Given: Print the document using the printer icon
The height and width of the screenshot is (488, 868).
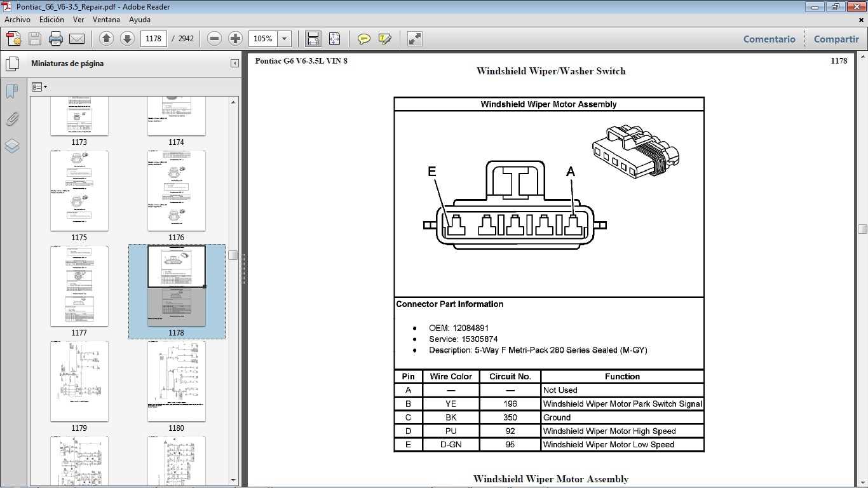Looking at the screenshot, I should point(56,39).
